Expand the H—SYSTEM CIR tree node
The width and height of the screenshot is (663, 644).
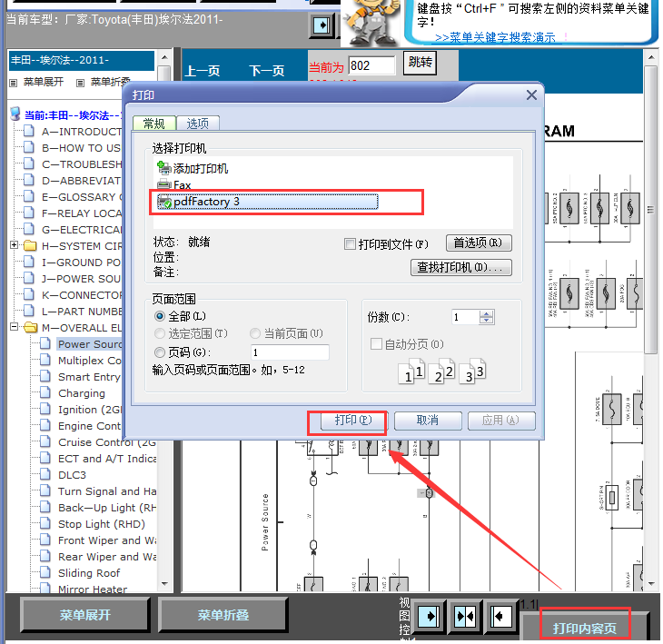click(x=14, y=245)
